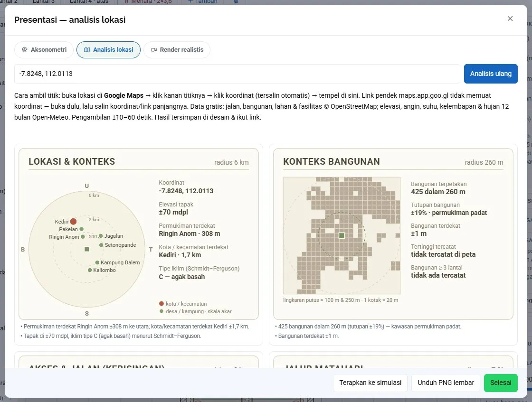
Task: Click the 'U' north compass label
Action: pyautogui.click(x=86, y=186)
